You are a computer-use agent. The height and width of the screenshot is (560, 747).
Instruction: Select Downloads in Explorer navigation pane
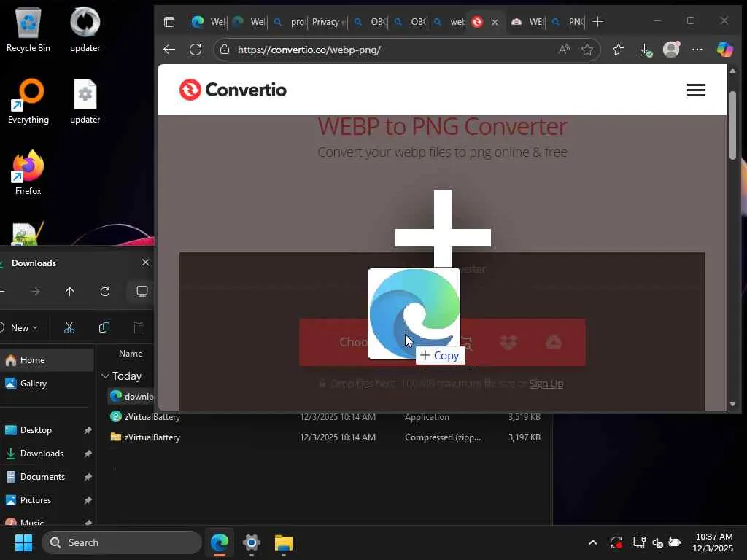(47, 454)
